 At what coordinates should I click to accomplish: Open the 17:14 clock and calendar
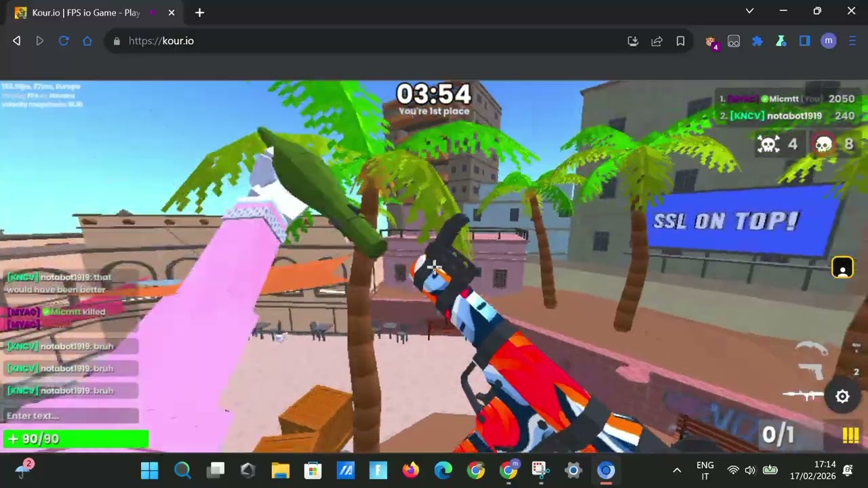[812, 470]
